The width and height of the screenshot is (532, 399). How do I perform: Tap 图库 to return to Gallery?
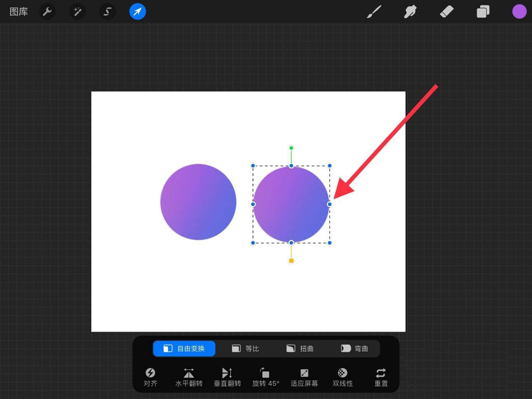pos(19,11)
